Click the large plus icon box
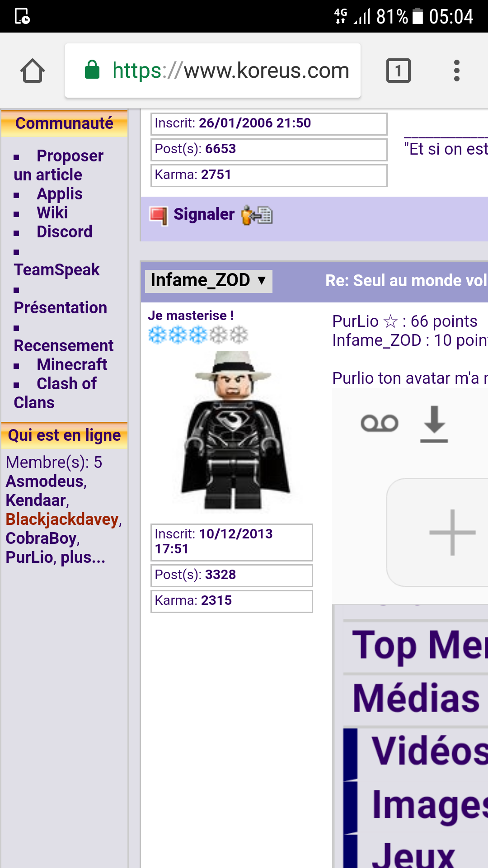Image resolution: width=488 pixels, height=868 pixels. click(437, 533)
